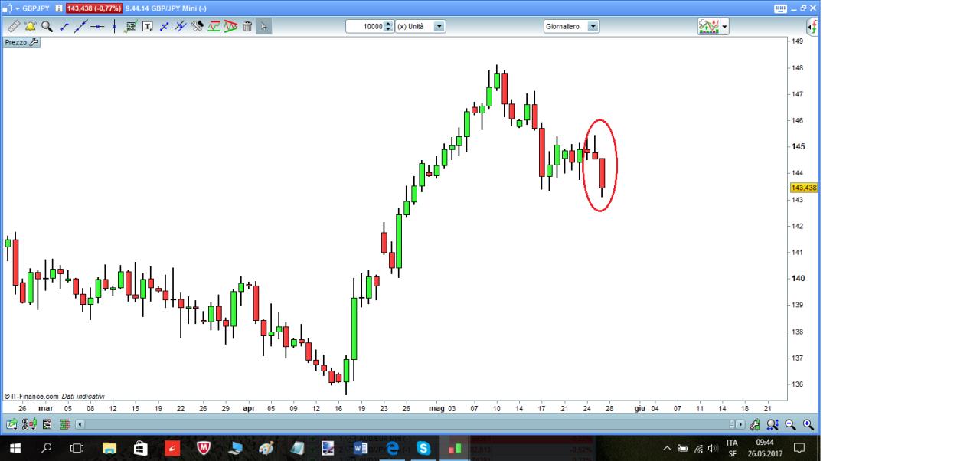Click the trash bin delete icon
The width and height of the screenshot is (980, 461).
tap(247, 26)
